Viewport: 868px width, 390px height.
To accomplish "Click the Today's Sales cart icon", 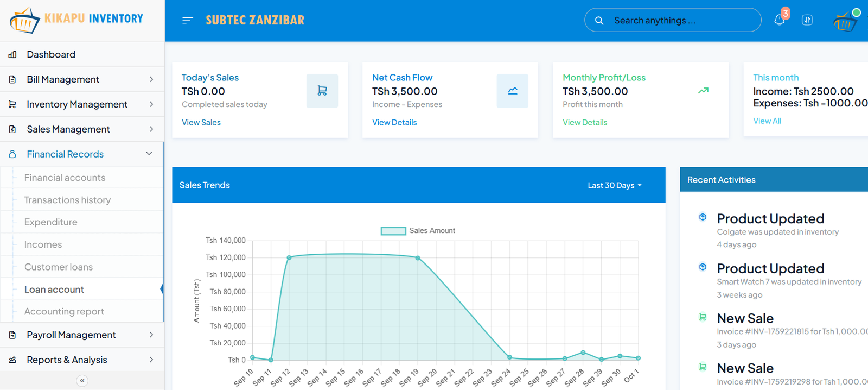I will [322, 91].
